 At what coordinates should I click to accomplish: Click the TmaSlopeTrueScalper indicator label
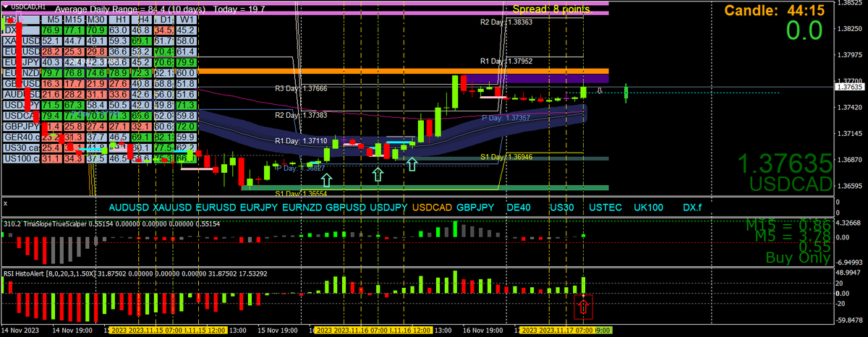pyautogui.click(x=112, y=224)
